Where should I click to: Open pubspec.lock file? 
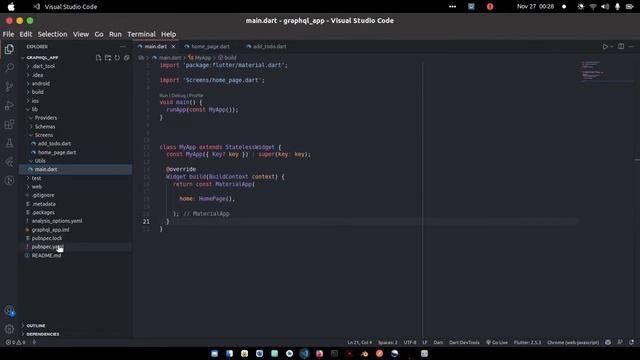coord(47,238)
